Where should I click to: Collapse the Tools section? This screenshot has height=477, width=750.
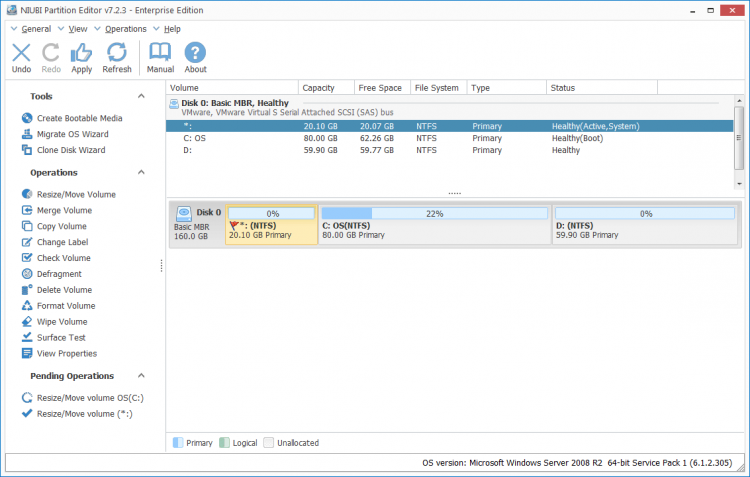point(141,96)
